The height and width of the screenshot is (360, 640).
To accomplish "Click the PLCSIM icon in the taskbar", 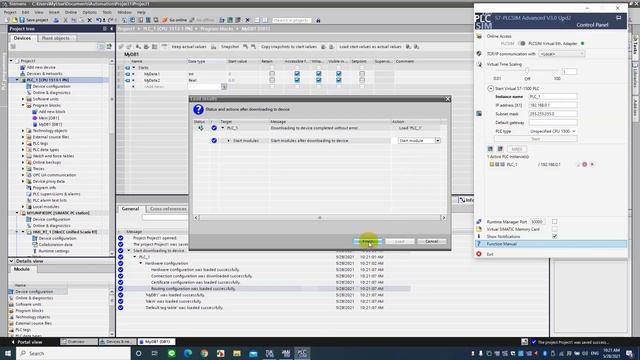I will (x=302, y=353).
